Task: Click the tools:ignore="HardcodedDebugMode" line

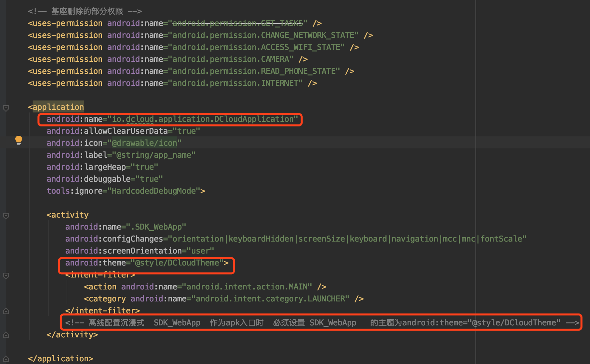Action: coord(126,191)
